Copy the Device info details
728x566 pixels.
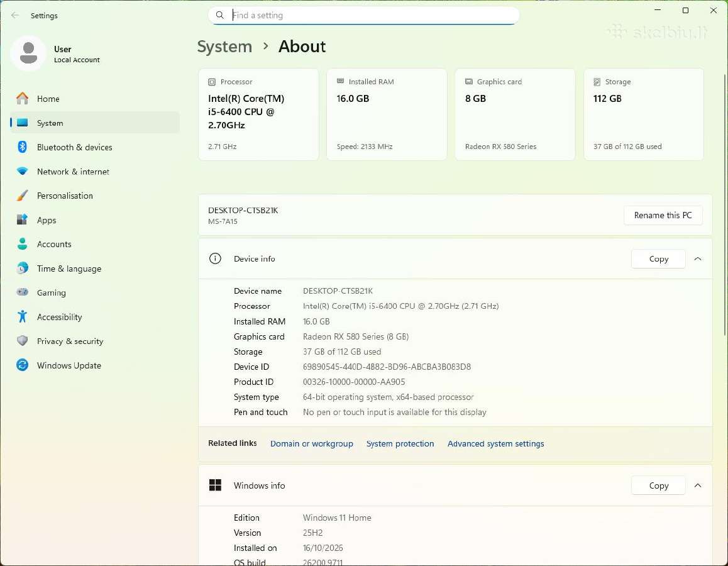click(658, 258)
